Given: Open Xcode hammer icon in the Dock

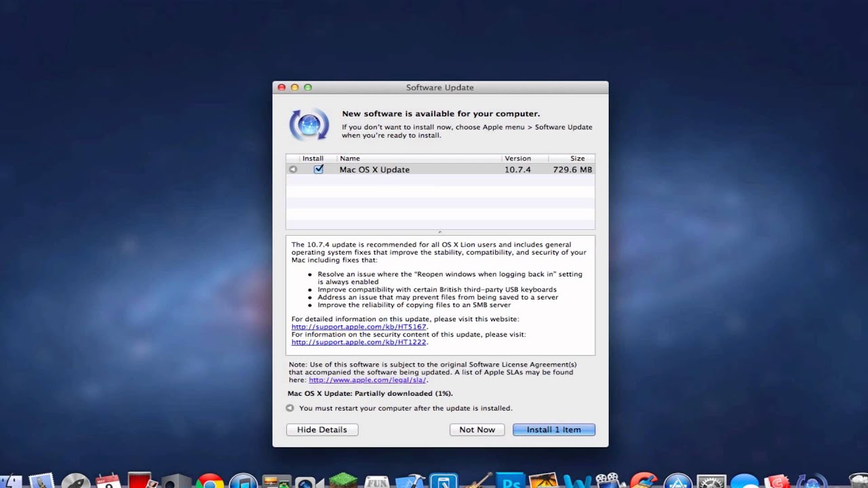Looking at the screenshot, I should (x=410, y=481).
